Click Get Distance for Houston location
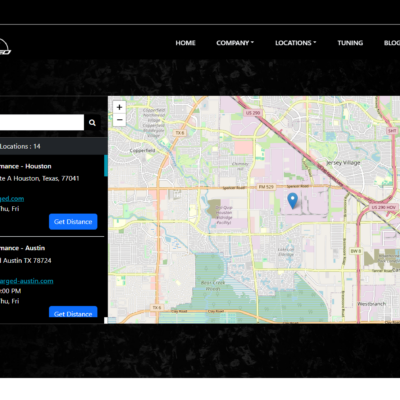The width and height of the screenshot is (400, 400). 73,222
